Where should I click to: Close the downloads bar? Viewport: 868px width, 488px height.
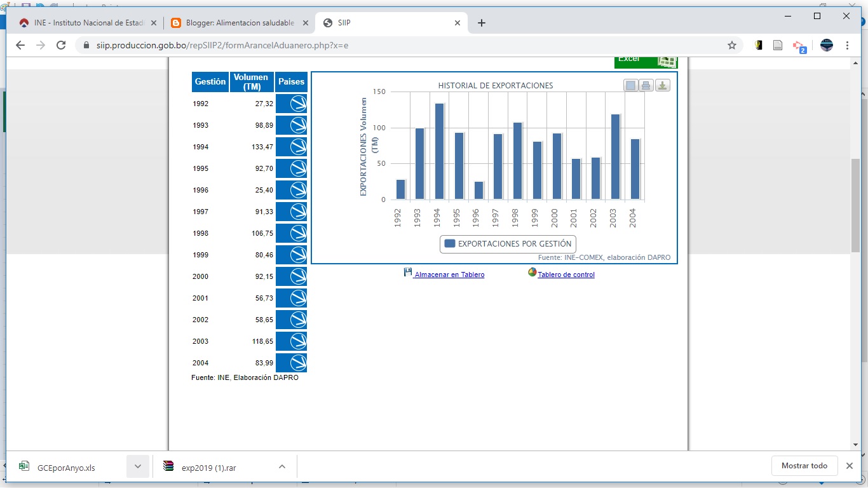click(850, 466)
